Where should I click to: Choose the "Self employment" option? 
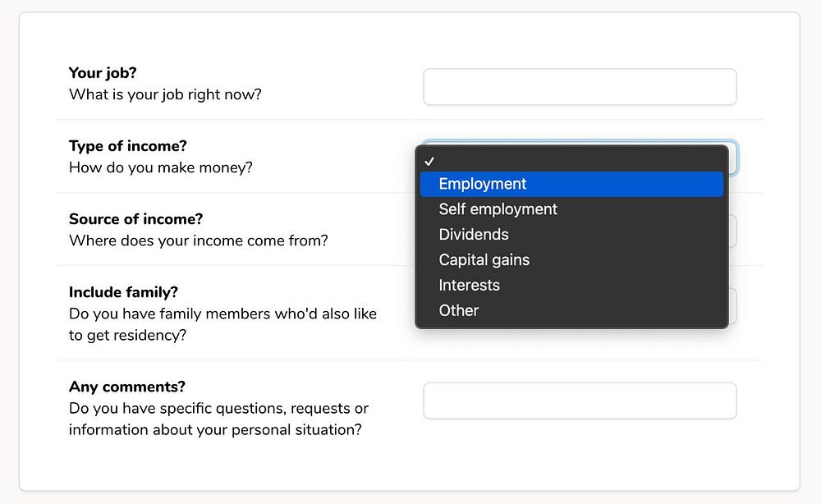pyautogui.click(x=498, y=209)
